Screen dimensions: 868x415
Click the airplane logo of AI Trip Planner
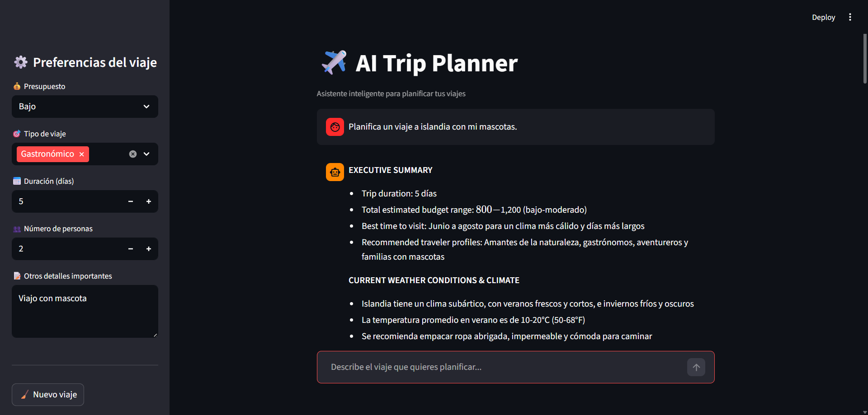point(334,62)
